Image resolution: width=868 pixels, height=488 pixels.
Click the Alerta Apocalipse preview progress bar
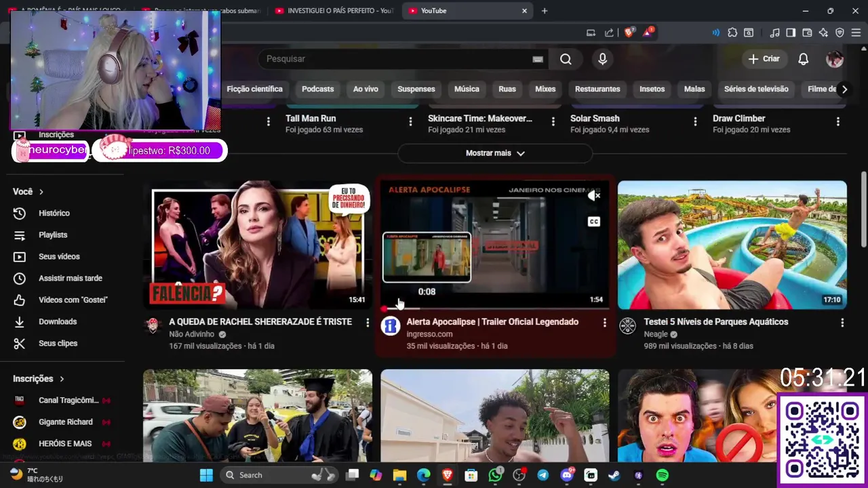tap(495, 308)
